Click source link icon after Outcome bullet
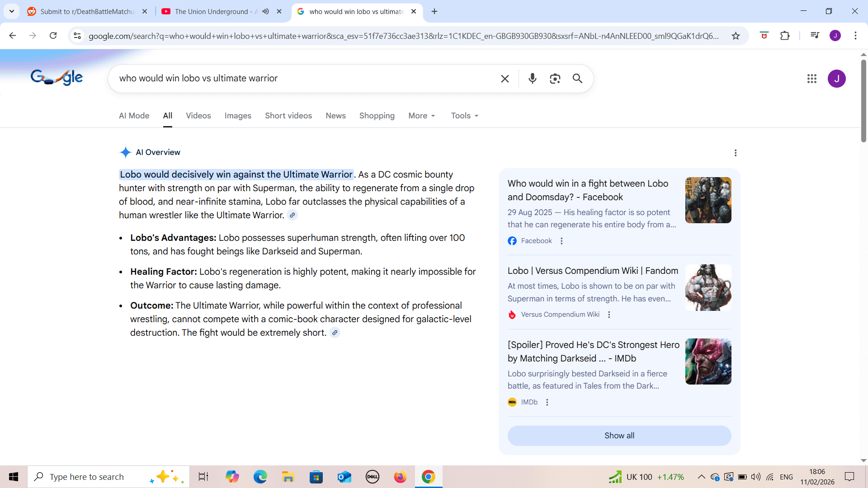This screenshot has height=488, width=868. (x=335, y=333)
